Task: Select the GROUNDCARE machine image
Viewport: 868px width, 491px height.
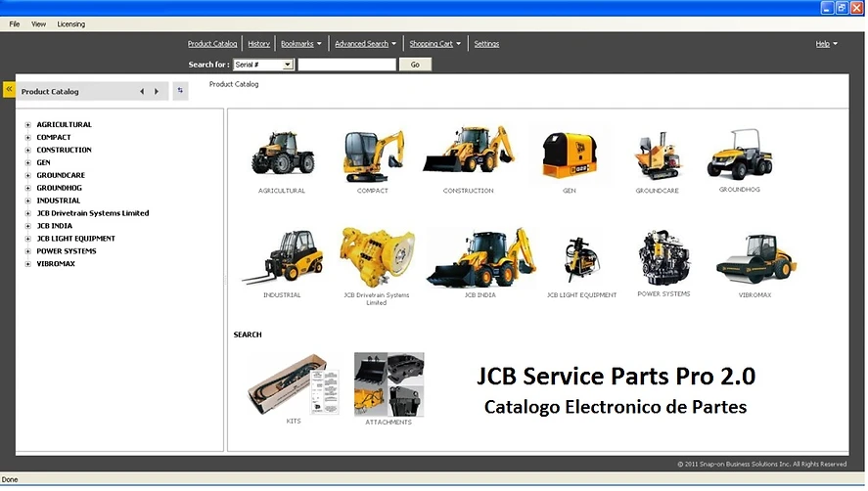Action: coord(657,156)
